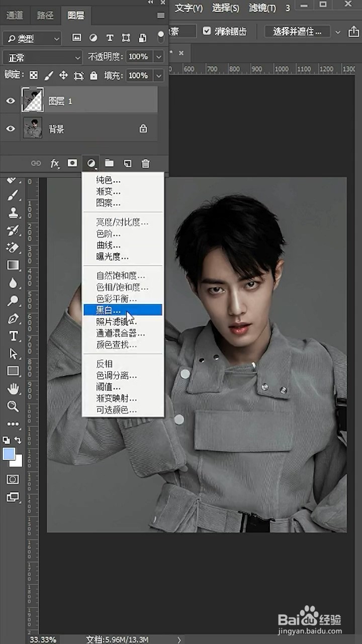Open the 文字(Y) menu
This screenshot has width=362, height=644.
click(x=189, y=8)
